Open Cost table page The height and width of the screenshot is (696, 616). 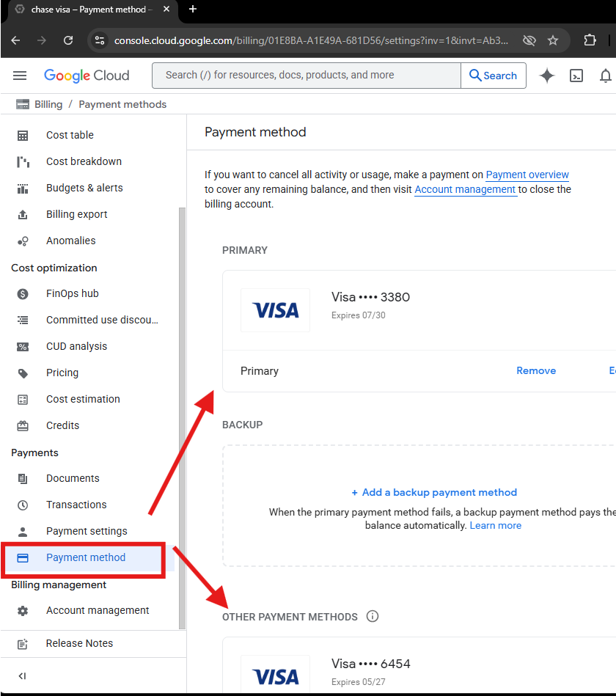[70, 136]
